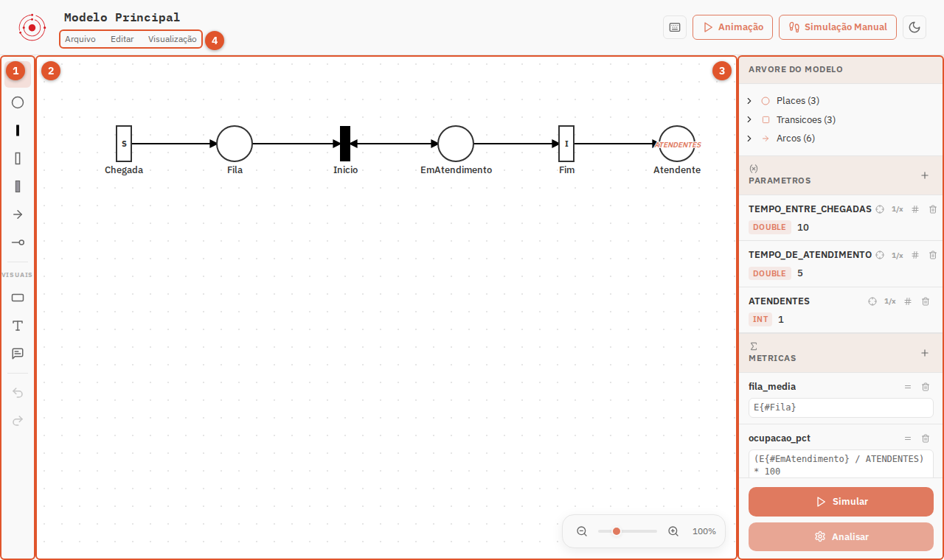Expand the Places (3) tree node
Screen dimensions: 944x560
pos(749,101)
